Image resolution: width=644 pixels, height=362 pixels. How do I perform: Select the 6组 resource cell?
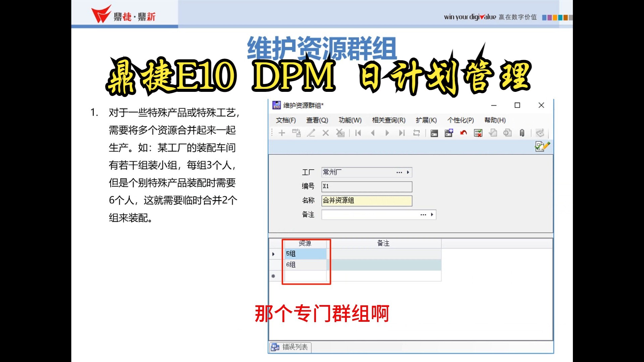pyautogui.click(x=305, y=265)
